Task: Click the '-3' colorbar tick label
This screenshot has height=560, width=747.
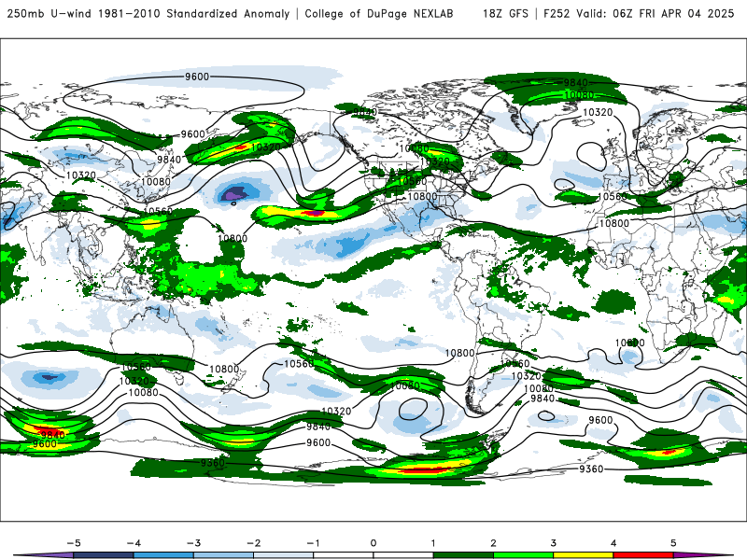Action: click(193, 543)
